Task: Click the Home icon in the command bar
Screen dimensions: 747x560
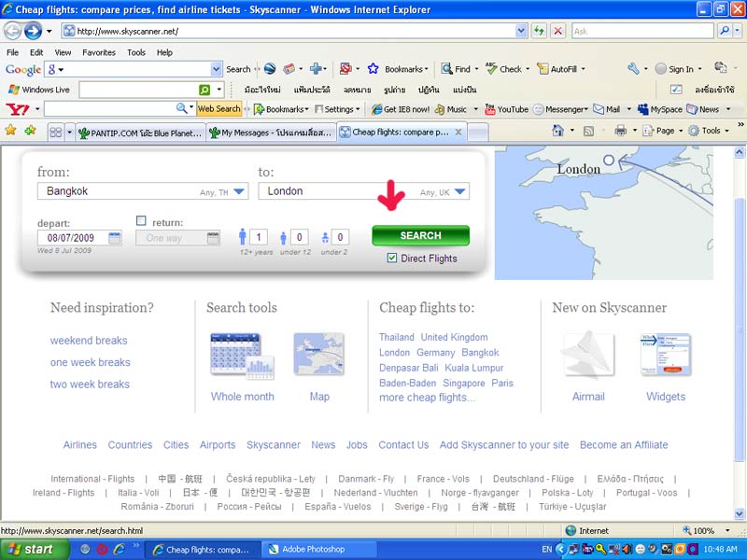Action: 557,131
